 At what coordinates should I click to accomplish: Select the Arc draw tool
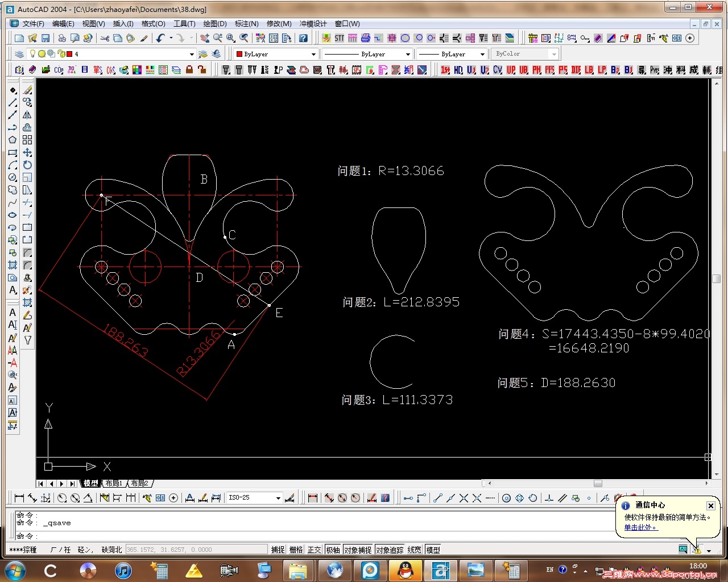[x=13, y=165]
